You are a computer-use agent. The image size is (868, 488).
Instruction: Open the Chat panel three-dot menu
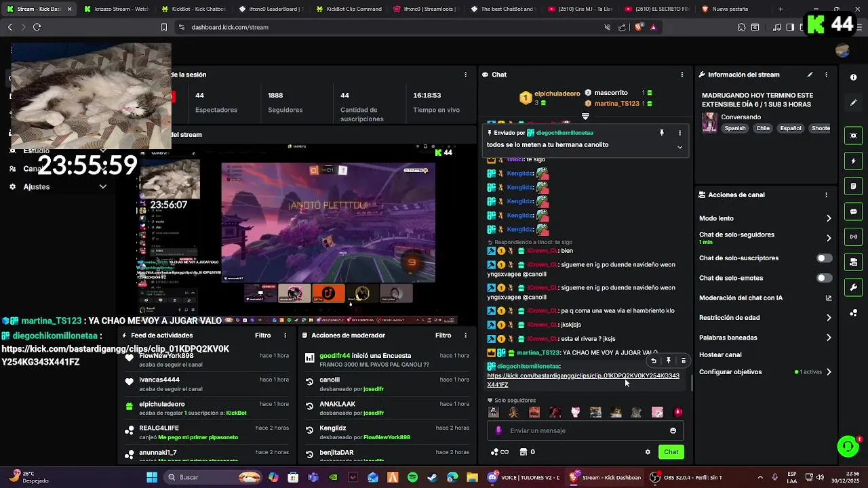tap(682, 75)
